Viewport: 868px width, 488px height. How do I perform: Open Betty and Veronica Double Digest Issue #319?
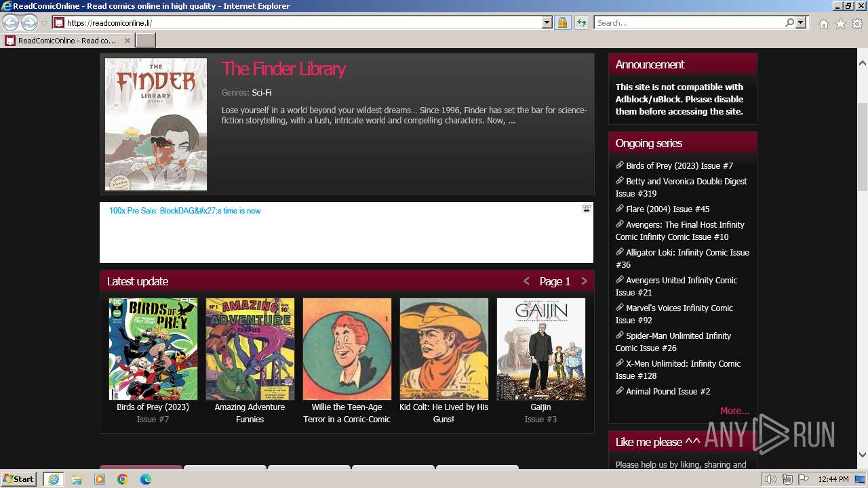682,188
